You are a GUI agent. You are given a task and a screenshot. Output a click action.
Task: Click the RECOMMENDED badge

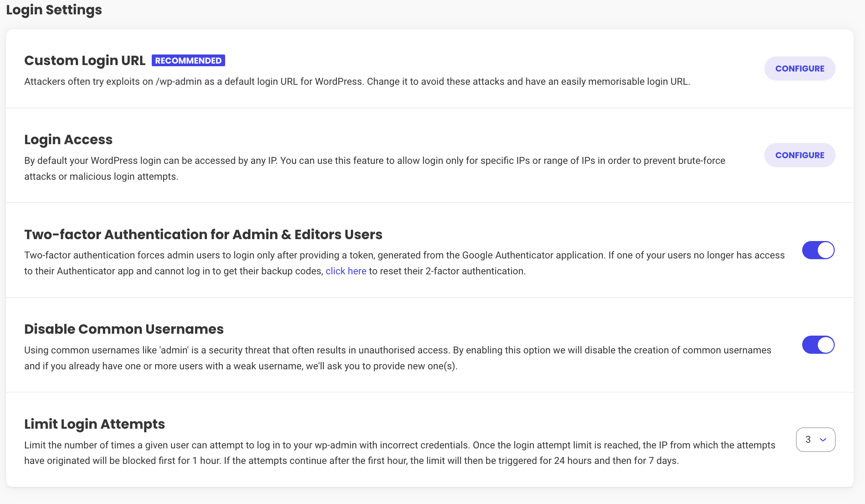[188, 61]
